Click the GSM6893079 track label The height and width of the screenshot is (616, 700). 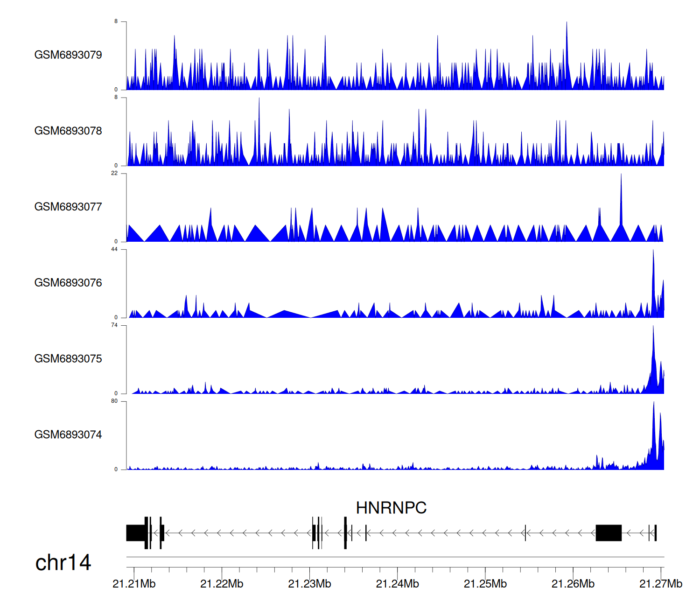pyautogui.click(x=68, y=55)
